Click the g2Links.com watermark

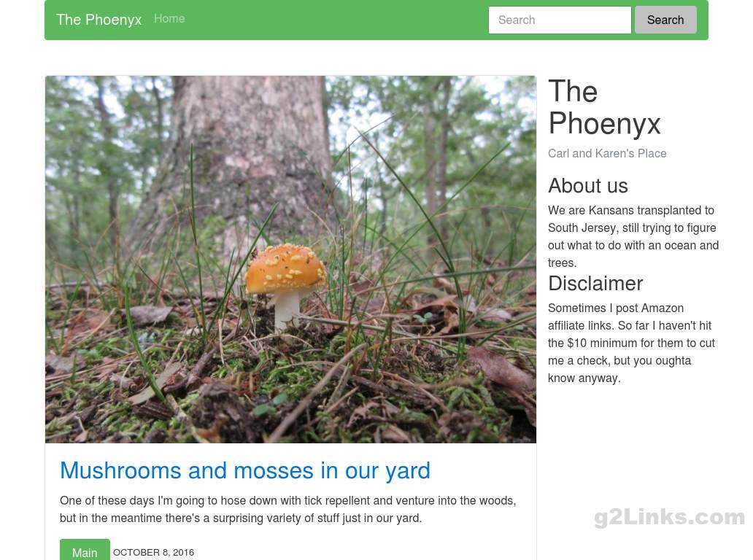669,517
